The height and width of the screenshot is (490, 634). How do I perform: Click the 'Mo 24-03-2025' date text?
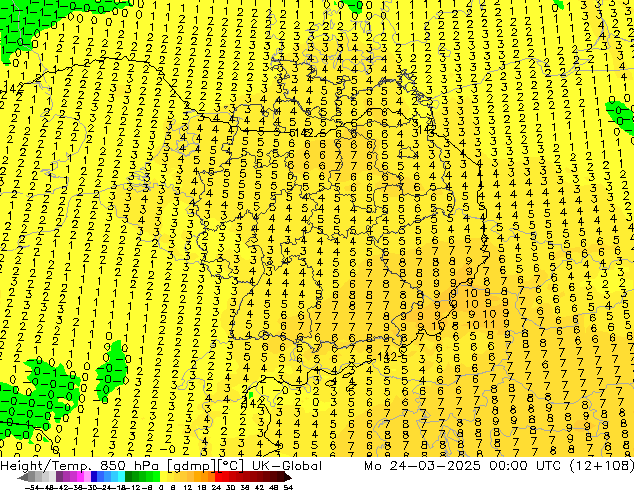coord(422,466)
